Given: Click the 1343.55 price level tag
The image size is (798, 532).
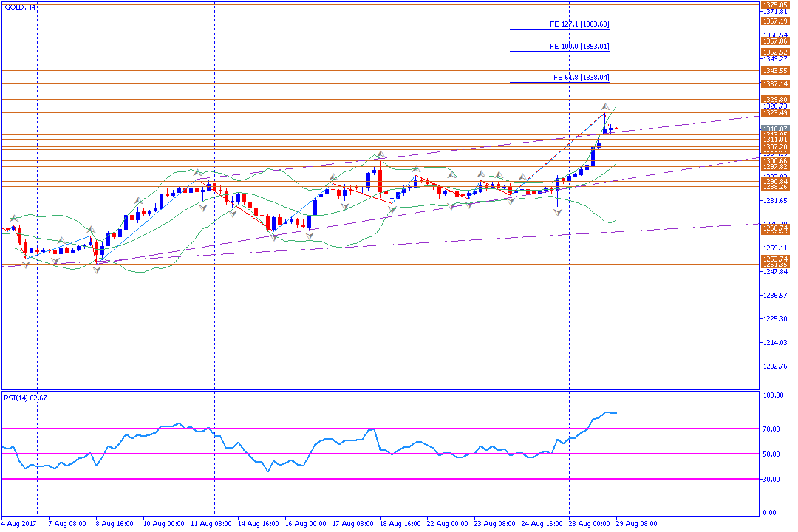Looking at the screenshot, I should click(774, 70).
